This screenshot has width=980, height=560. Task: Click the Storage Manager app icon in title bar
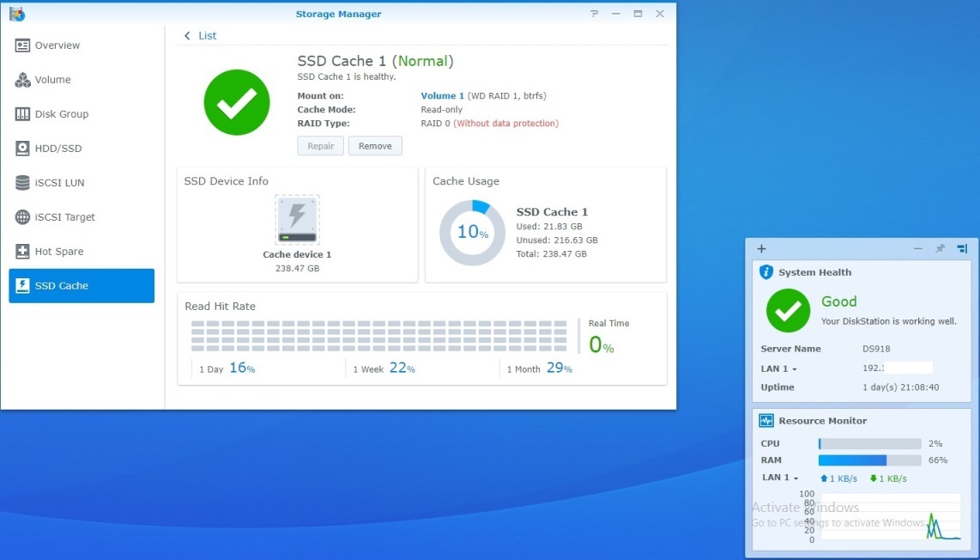pos(17,14)
